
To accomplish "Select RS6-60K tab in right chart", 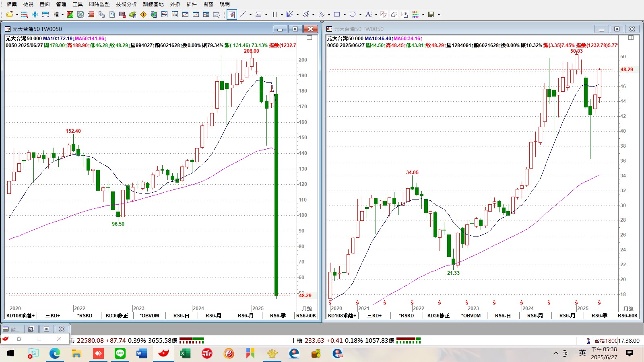I will (628, 316).
